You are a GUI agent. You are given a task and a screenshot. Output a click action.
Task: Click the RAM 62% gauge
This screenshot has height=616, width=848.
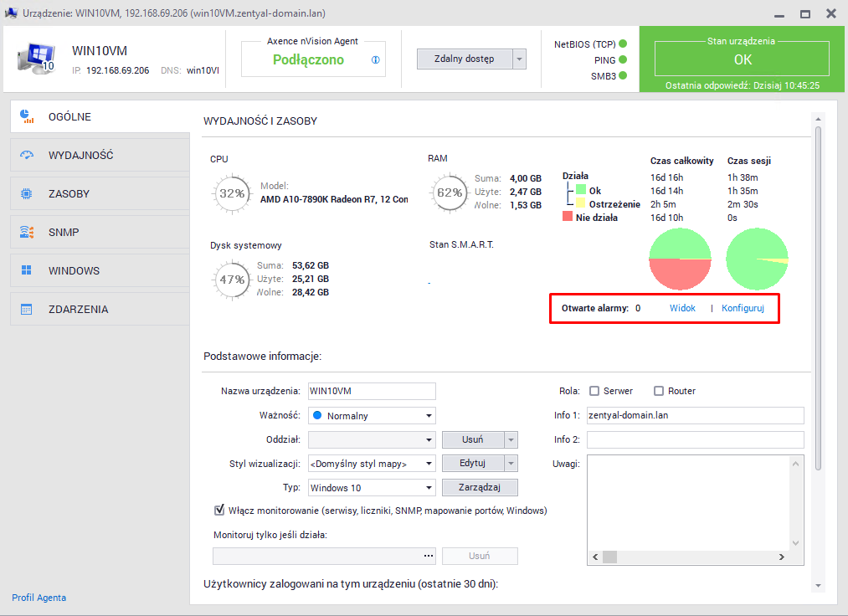(450, 192)
